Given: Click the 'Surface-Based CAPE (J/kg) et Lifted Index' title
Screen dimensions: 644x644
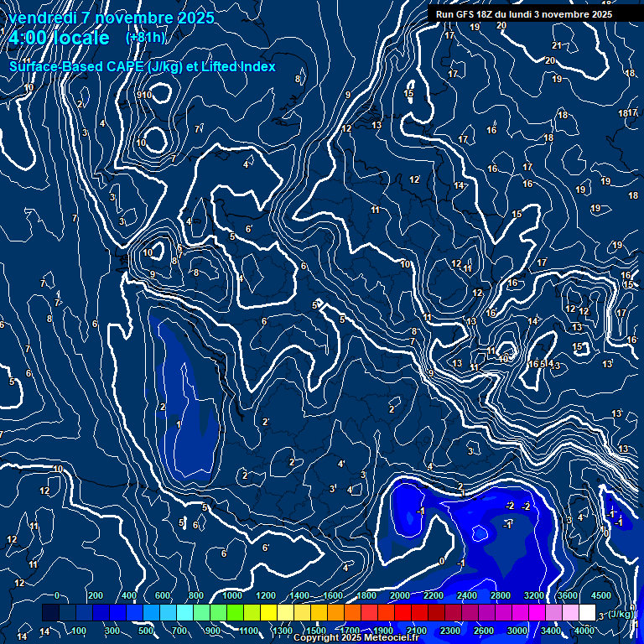Looking at the screenshot, I should pyautogui.click(x=142, y=66).
